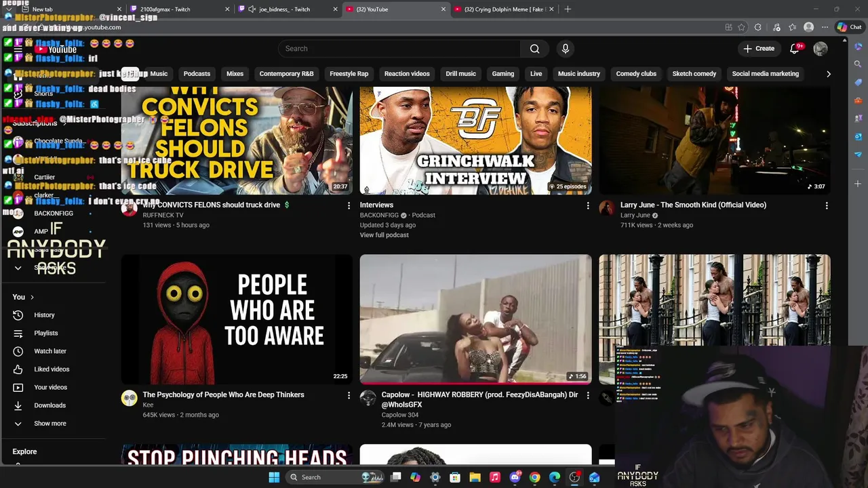868x488 pixels.
Task: Select the Gaming filter chip
Action: (502, 74)
